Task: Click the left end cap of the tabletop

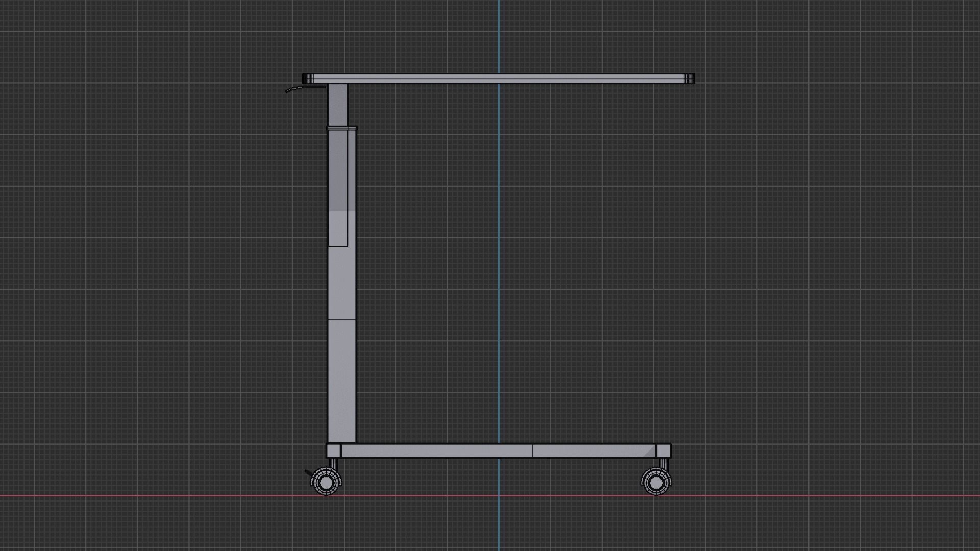Action: click(308, 79)
